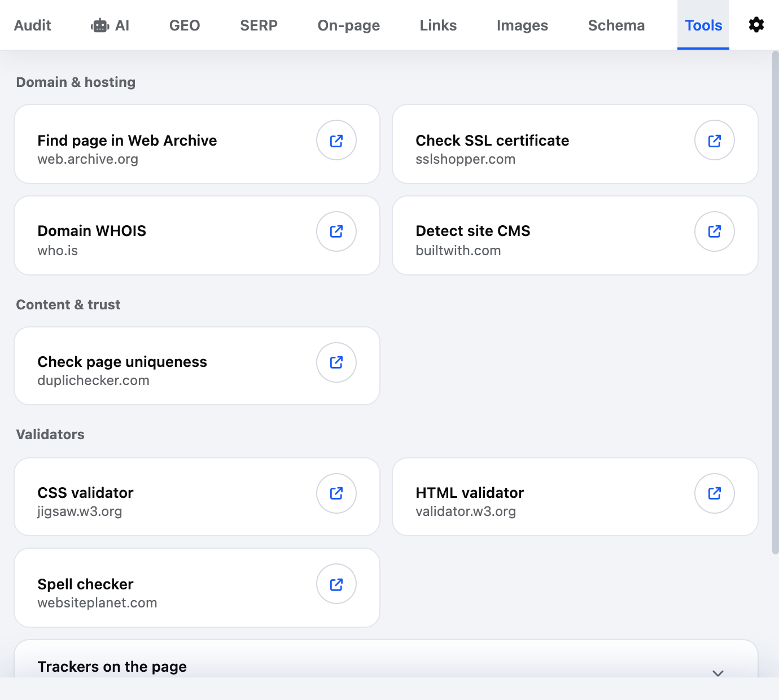Click the Validators heading
This screenshot has height=700, width=779.
click(x=50, y=435)
